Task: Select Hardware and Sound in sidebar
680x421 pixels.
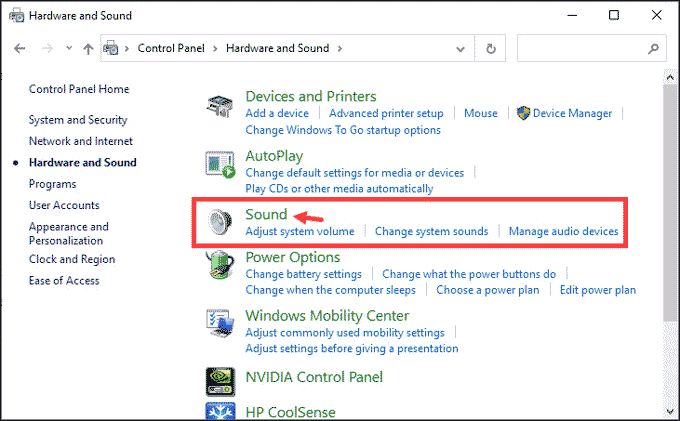Action: coord(82,162)
